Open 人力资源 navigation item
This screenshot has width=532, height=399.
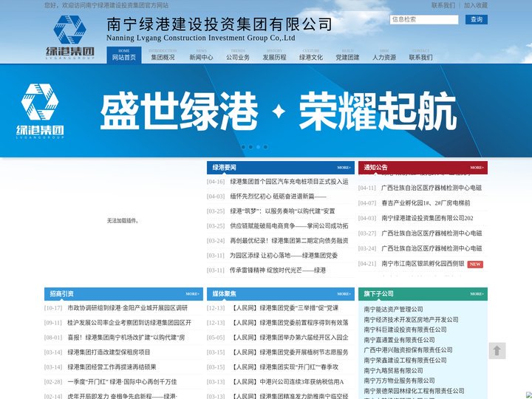pos(384,55)
